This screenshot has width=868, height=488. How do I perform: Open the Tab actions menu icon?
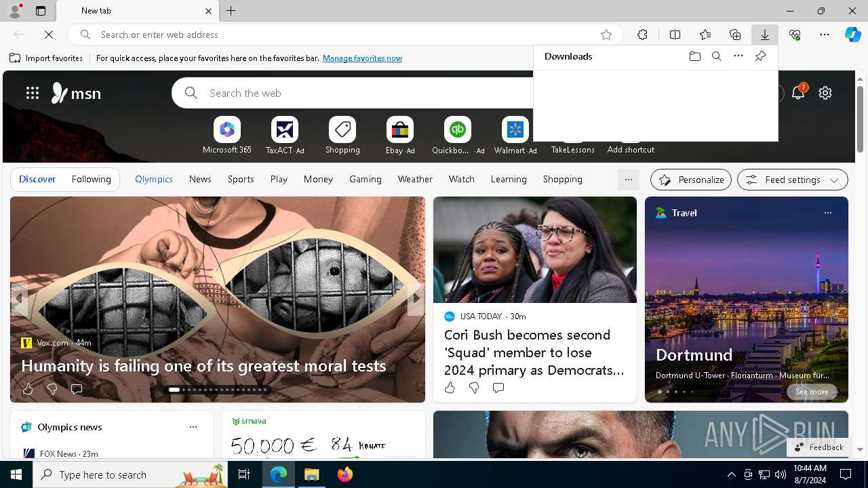(41, 11)
